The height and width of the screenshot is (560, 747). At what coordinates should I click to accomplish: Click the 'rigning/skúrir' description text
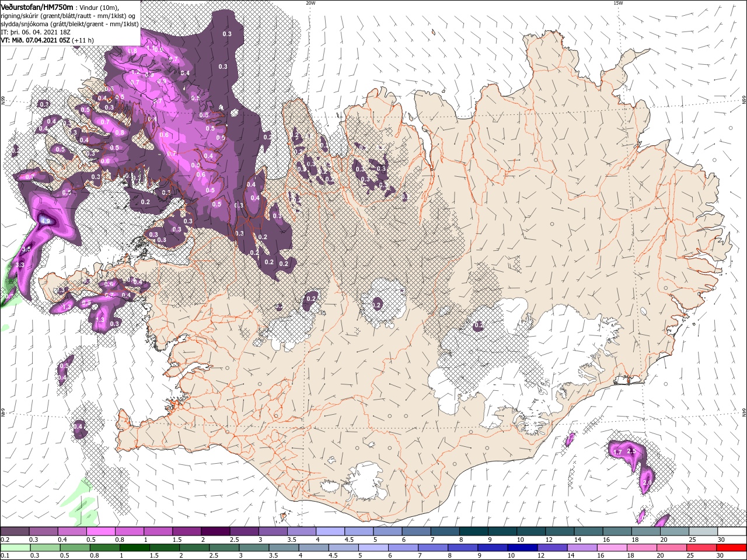(19, 16)
